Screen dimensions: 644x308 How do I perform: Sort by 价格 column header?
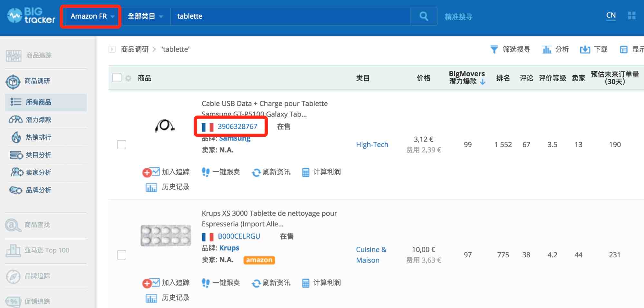423,78
